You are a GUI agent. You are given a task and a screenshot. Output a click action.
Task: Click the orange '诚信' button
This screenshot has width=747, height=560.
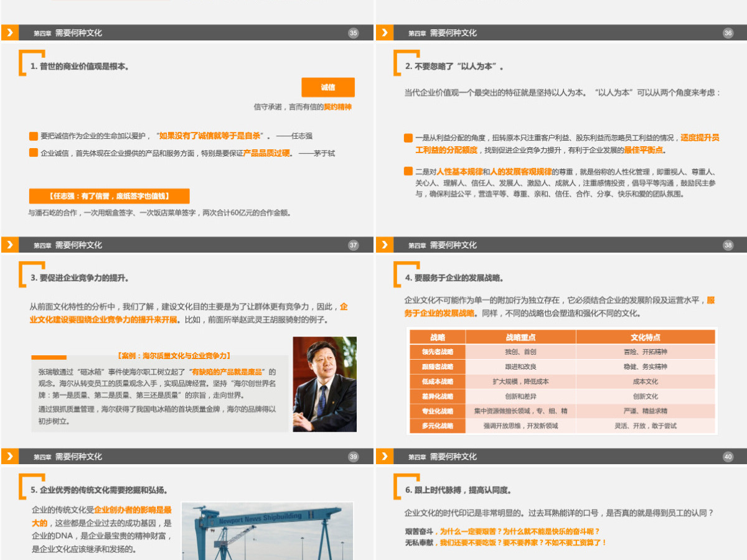(x=328, y=88)
